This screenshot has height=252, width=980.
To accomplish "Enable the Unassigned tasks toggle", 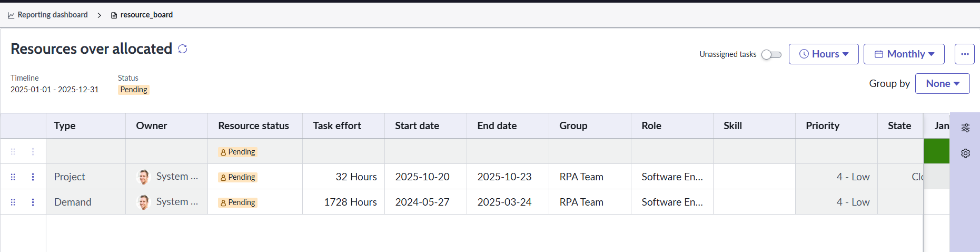I will [771, 54].
